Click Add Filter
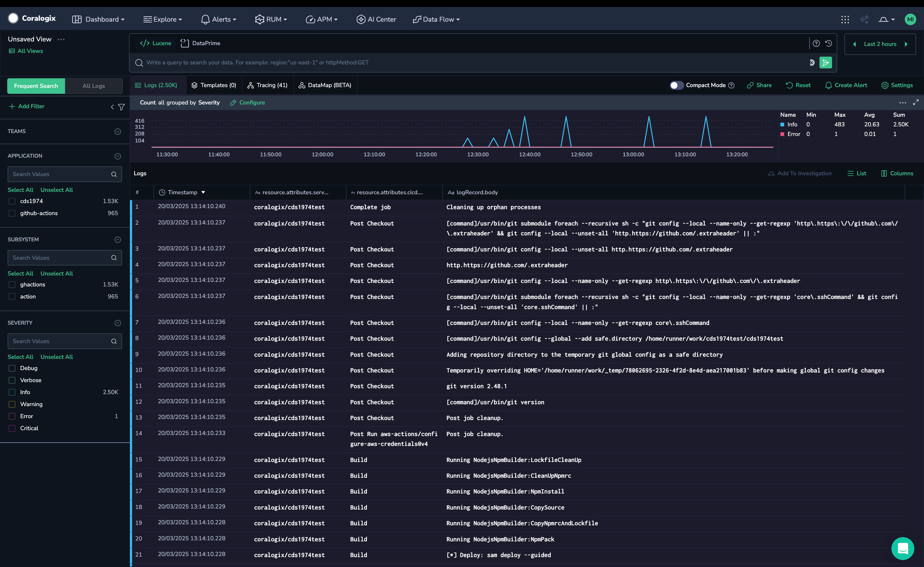The image size is (924, 567). 27,107
